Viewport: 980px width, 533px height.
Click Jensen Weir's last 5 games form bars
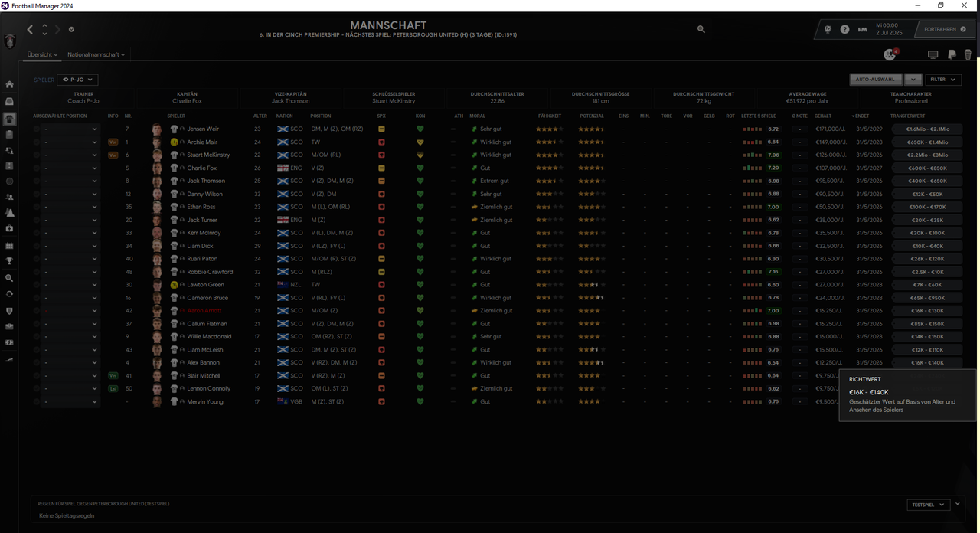(753, 129)
